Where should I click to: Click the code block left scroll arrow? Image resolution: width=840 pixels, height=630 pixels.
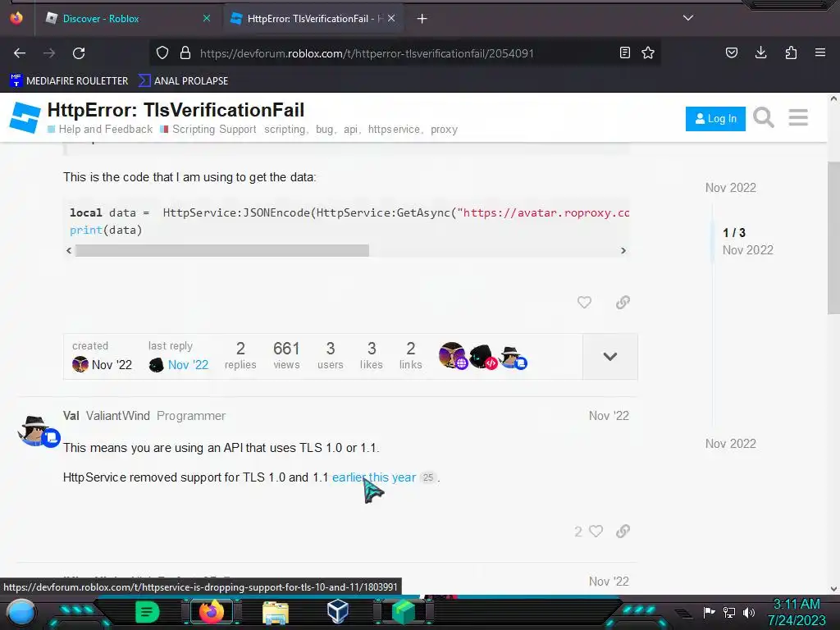point(69,250)
